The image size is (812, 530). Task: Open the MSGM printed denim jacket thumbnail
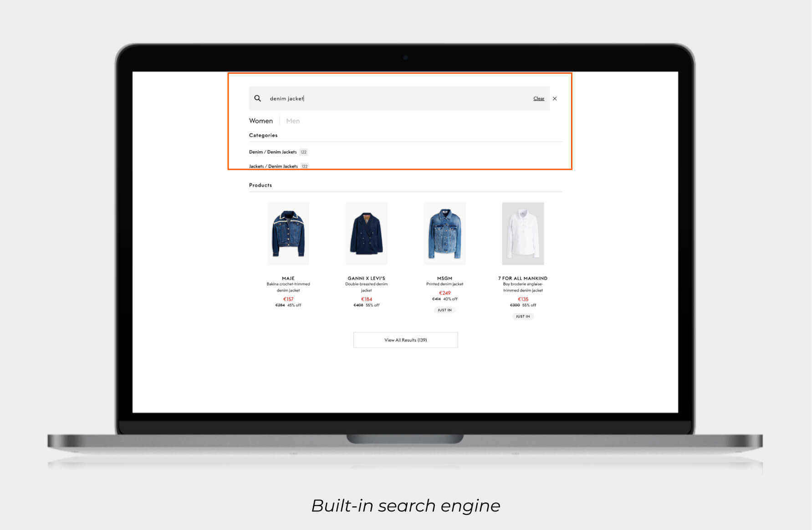[x=444, y=234]
